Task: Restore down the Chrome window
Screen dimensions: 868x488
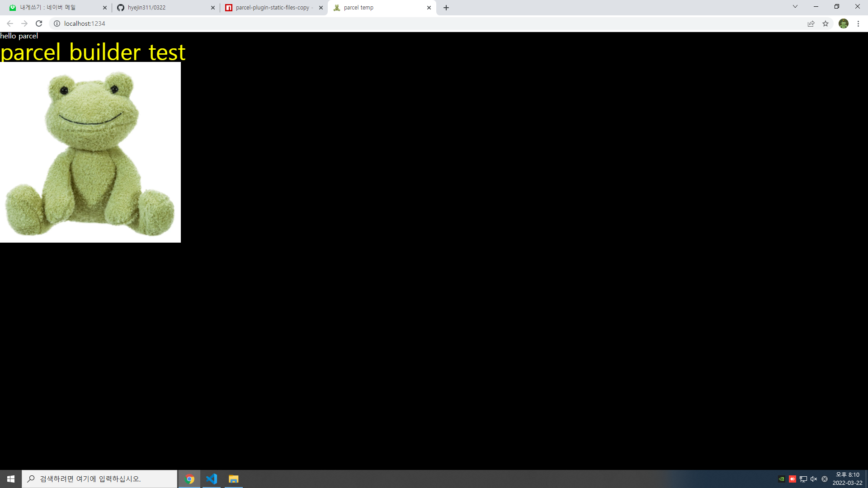Action: pyautogui.click(x=837, y=6)
